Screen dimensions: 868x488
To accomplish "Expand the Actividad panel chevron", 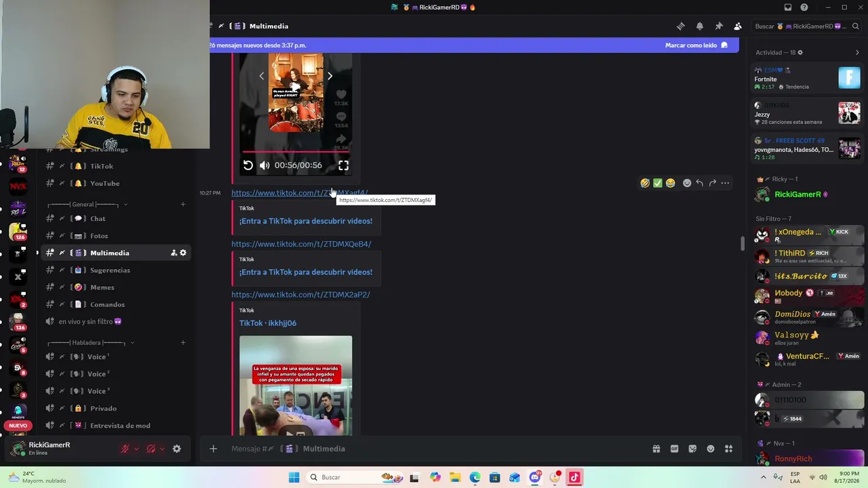I will click(x=857, y=52).
